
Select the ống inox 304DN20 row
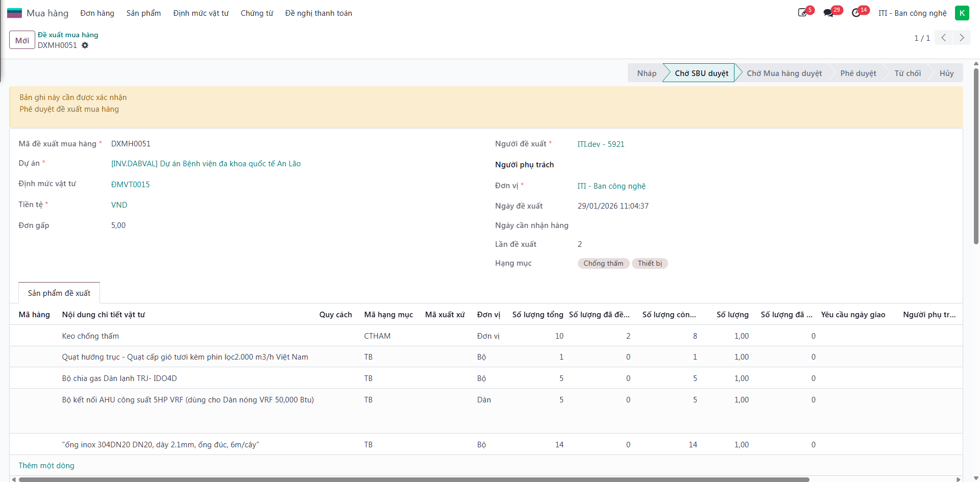tap(486, 444)
